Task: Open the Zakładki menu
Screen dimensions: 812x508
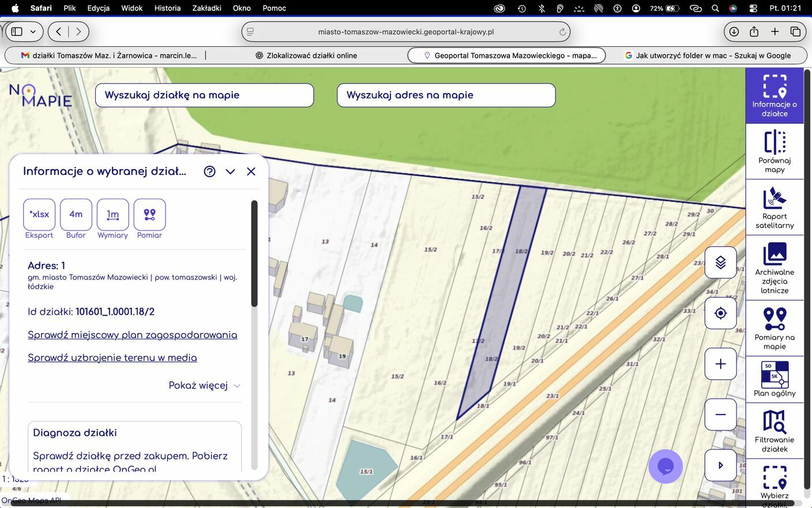Action: point(206,8)
